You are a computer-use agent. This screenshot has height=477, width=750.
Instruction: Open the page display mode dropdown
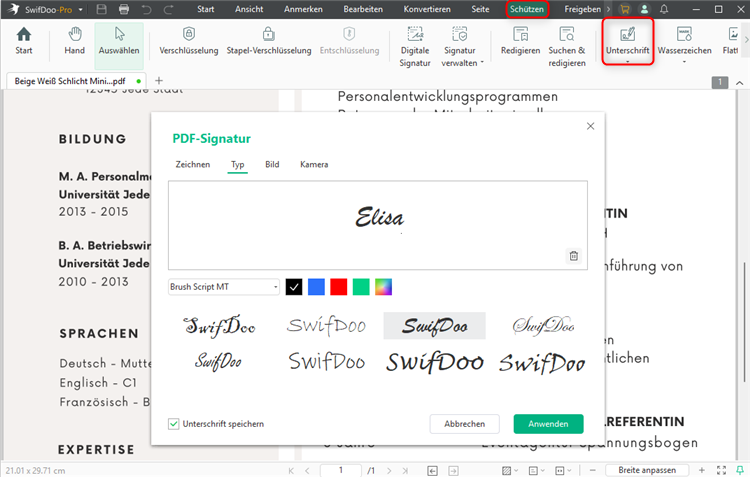point(537,471)
